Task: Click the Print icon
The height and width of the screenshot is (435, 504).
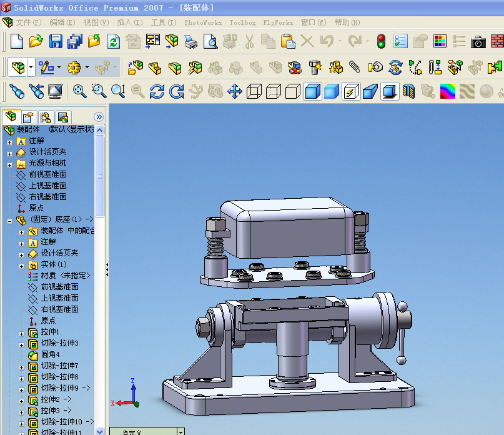Action: coord(191,41)
